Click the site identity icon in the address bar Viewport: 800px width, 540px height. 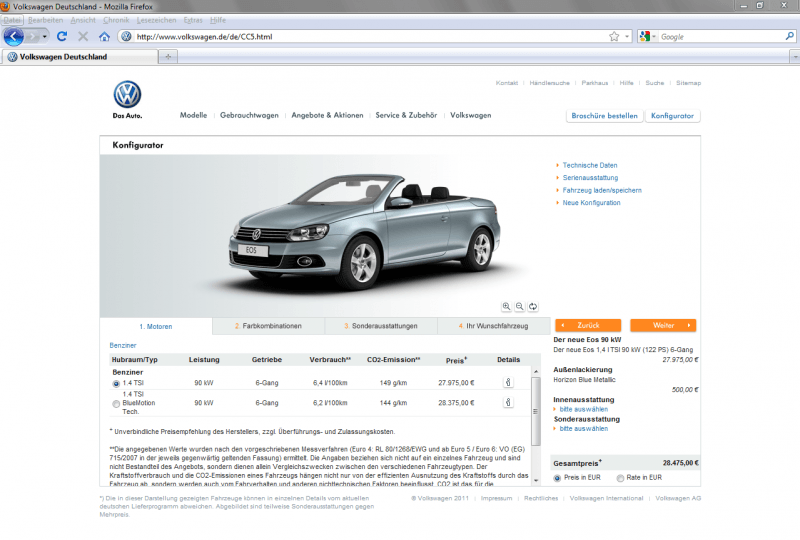click(x=126, y=36)
